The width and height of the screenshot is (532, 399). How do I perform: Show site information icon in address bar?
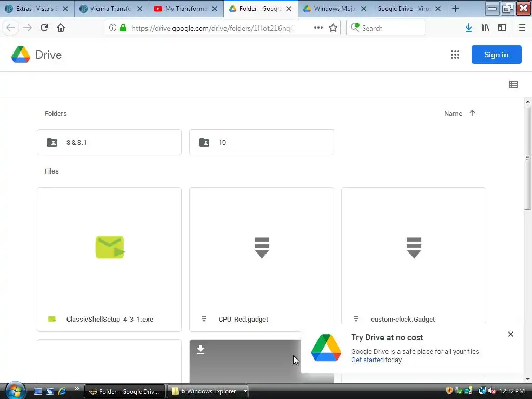click(x=113, y=28)
